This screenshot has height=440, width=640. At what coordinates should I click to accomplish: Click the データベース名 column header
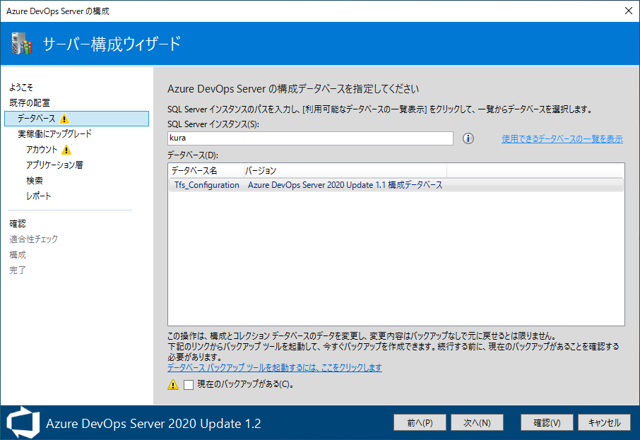[x=206, y=171]
